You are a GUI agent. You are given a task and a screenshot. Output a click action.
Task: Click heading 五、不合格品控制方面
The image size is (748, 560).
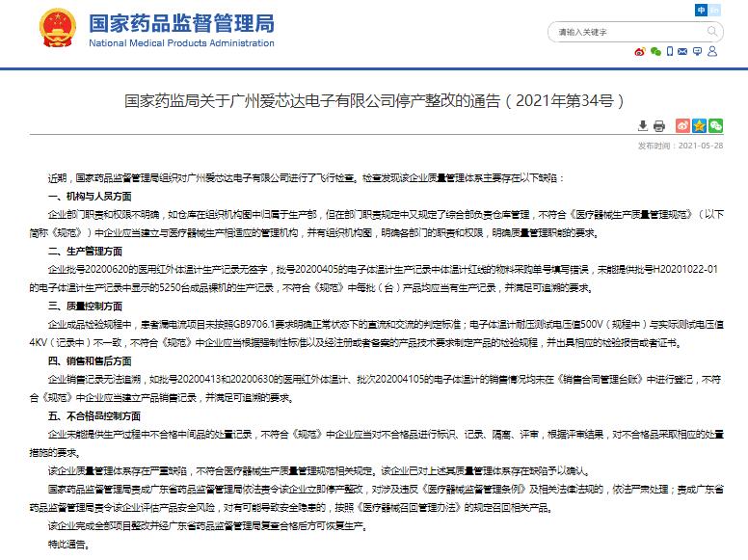tap(94, 416)
